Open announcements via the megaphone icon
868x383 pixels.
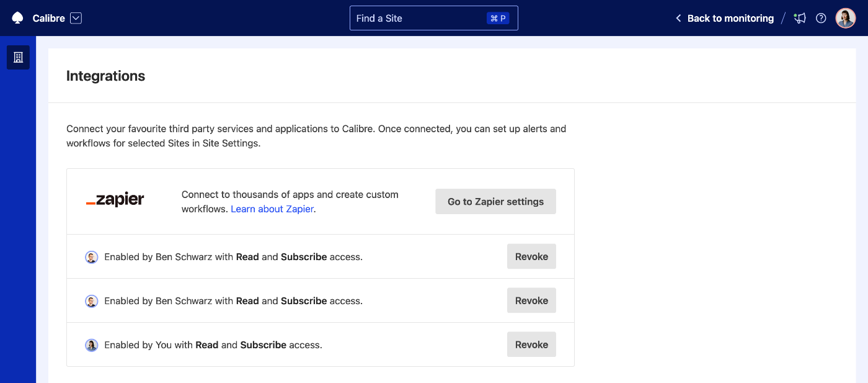click(x=800, y=18)
